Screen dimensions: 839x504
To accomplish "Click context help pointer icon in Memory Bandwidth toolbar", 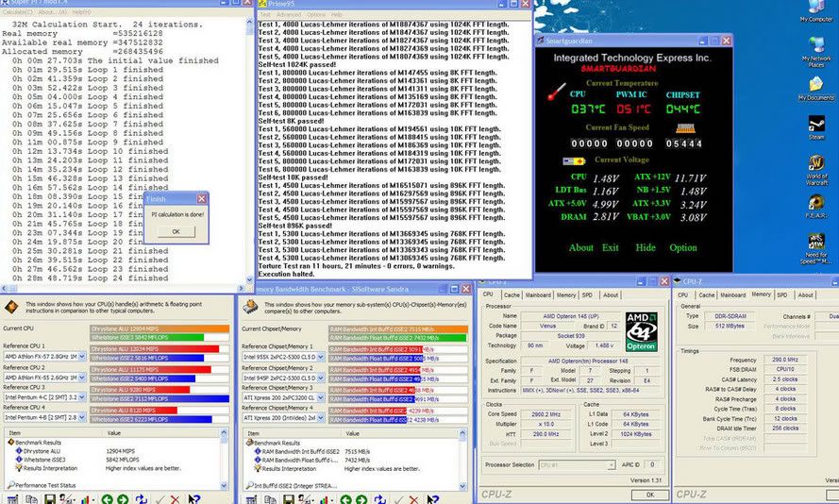I will (x=432, y=499).
